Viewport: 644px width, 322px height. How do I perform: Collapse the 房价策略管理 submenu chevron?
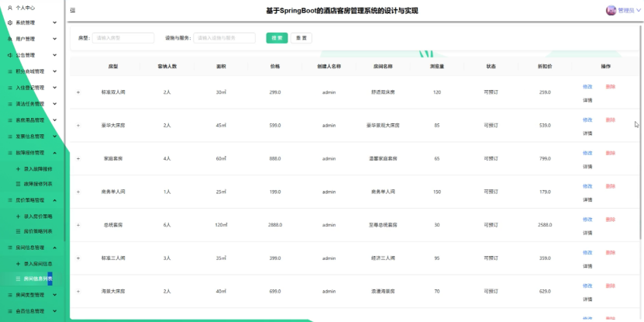(x=54, y=200)
